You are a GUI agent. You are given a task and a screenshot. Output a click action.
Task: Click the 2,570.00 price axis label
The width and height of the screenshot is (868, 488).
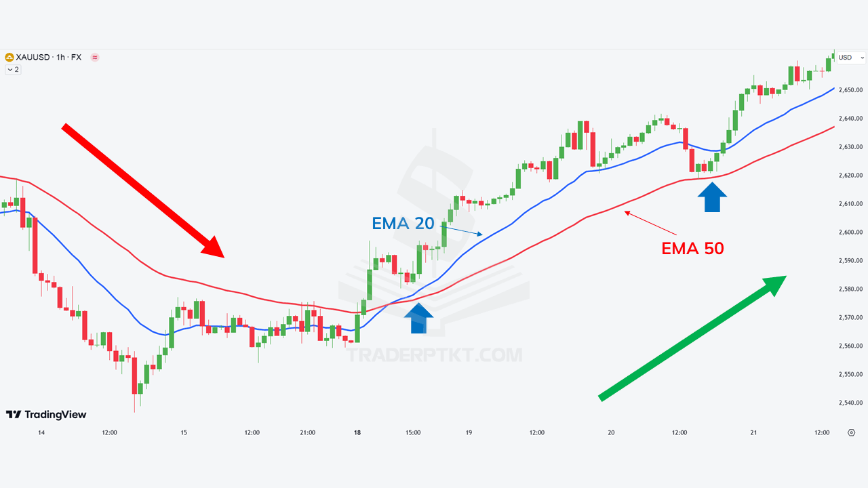coord(850,317)
